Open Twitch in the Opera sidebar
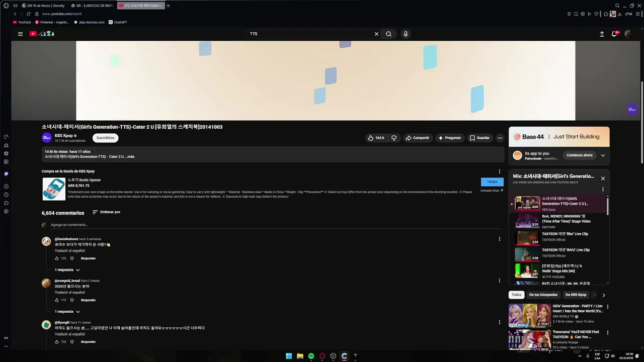This screenshot has height=362, width=644. 6,174
